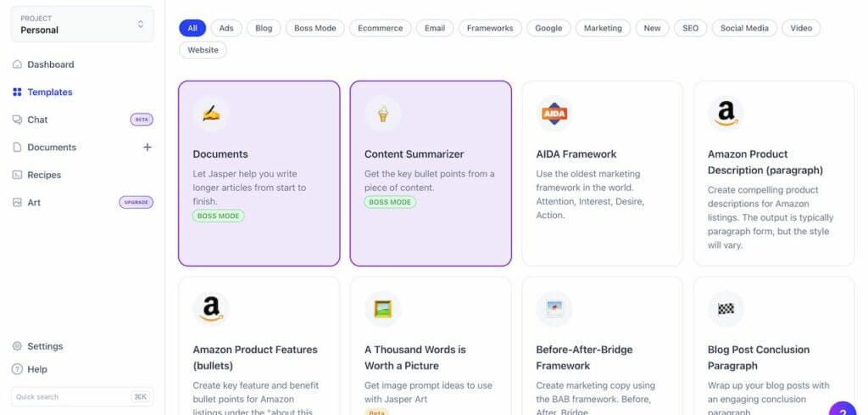This screenshot has width=868, height=415.
Task: Filter templates by New
Action: [x=652, y=28]
